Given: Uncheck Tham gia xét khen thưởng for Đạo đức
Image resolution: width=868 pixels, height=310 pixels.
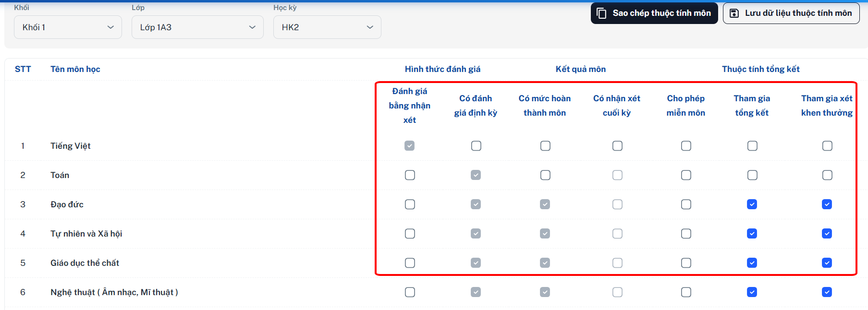Looking at the screenshot, I should [x=827, y=204].
